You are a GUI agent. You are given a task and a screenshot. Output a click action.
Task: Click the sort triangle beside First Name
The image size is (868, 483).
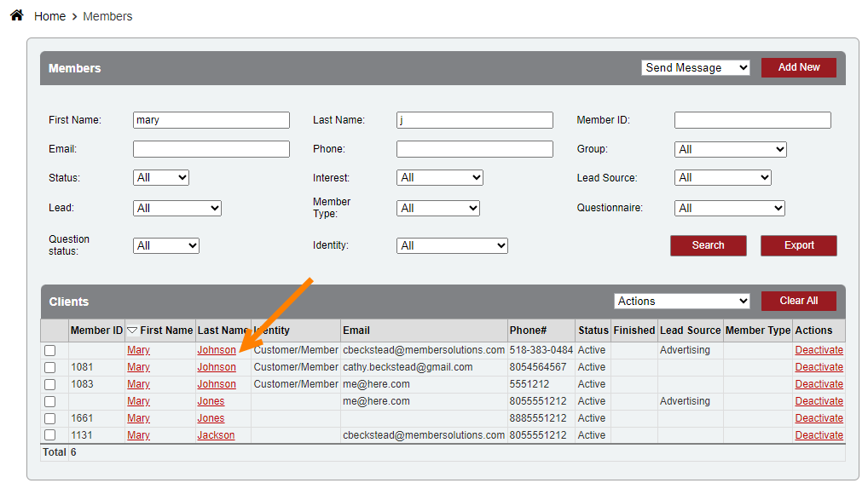132,331
